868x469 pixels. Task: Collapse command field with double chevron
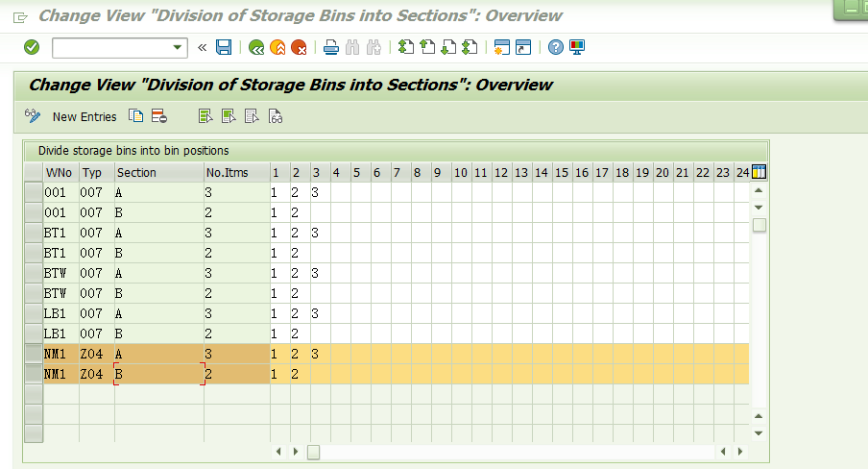pyautogui.click(x=202, y=48)
